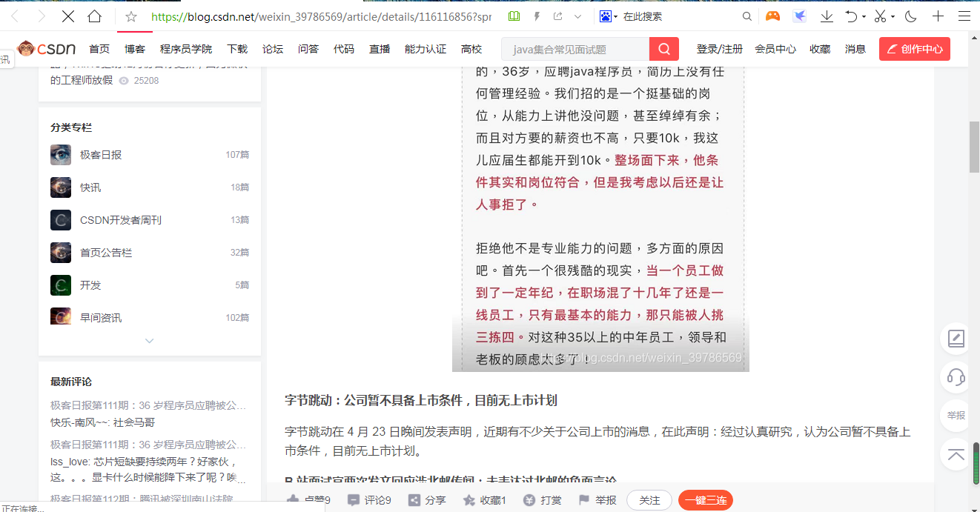Click the orange 一键三连 button
This screenshot has width=980, height=512.
(706, 500)
